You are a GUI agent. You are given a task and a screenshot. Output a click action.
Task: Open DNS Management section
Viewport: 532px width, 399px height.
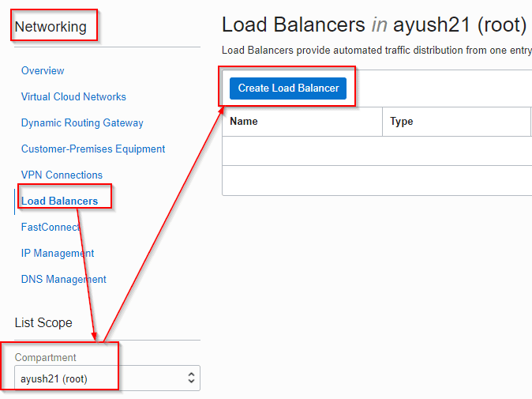pos(64,279)
